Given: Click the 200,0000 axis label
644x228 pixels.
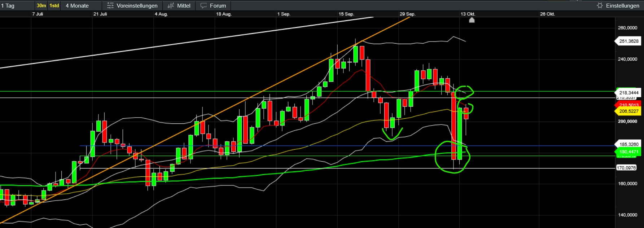Looking at the screenshot, I should click(x=627, y=122).
